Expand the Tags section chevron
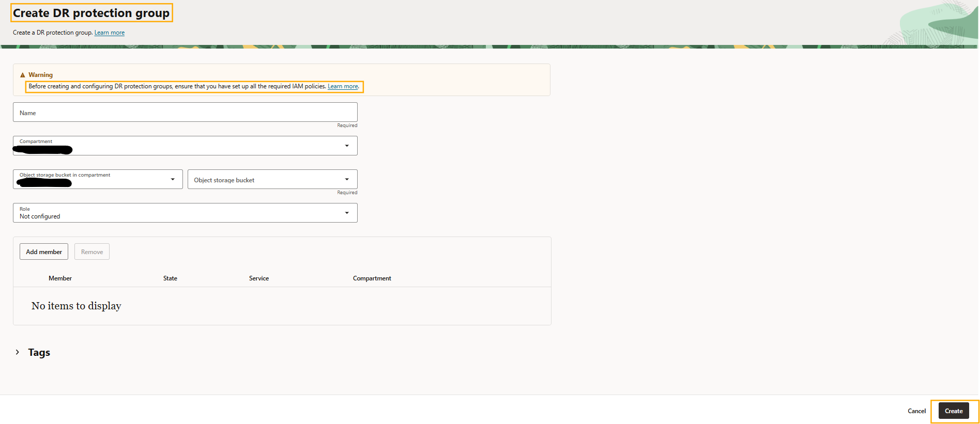The height and width of the screenshot is (424, 980). coord(17,352)
